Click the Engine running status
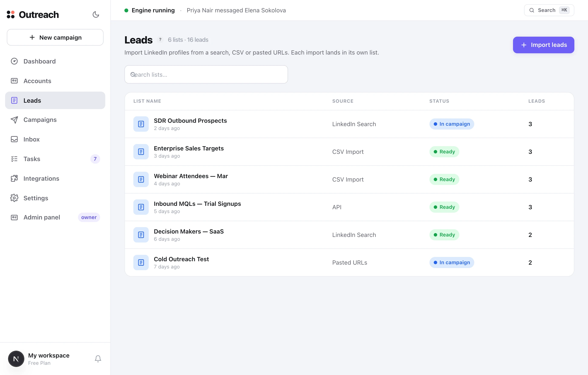 click(150, 10)
